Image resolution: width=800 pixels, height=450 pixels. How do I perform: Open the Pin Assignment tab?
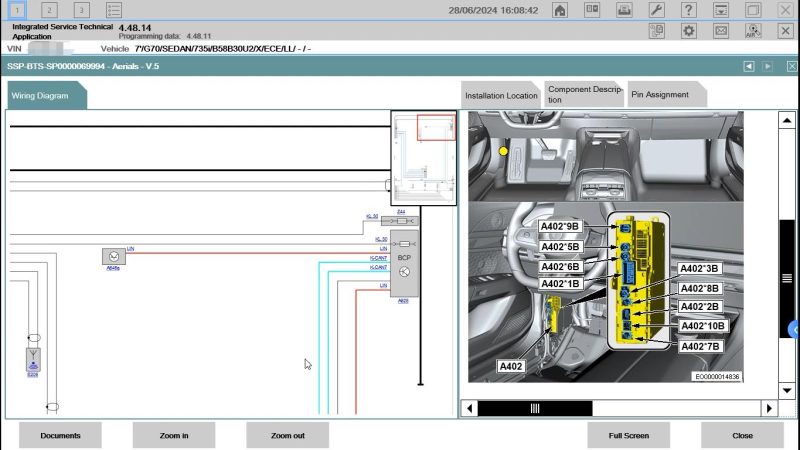click(666, 94)
